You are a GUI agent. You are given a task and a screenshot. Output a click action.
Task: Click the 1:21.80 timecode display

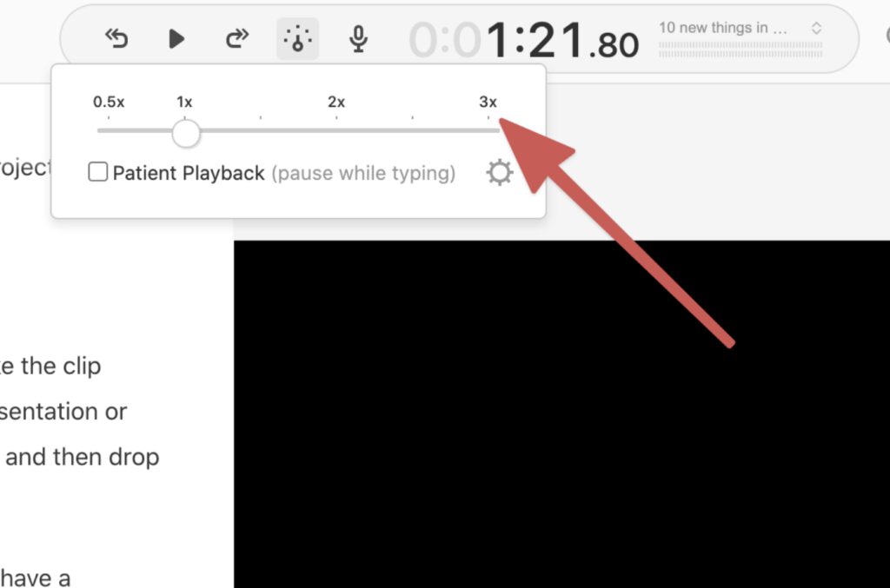click(524, 41)
